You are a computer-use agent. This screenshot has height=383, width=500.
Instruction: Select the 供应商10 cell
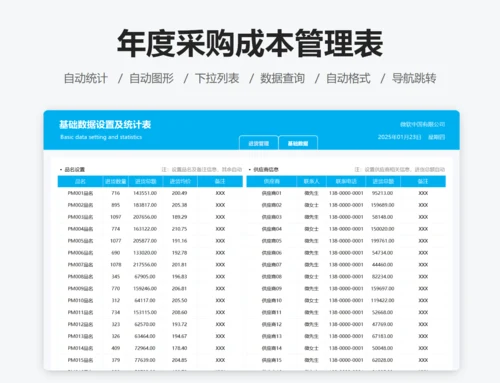272,300
